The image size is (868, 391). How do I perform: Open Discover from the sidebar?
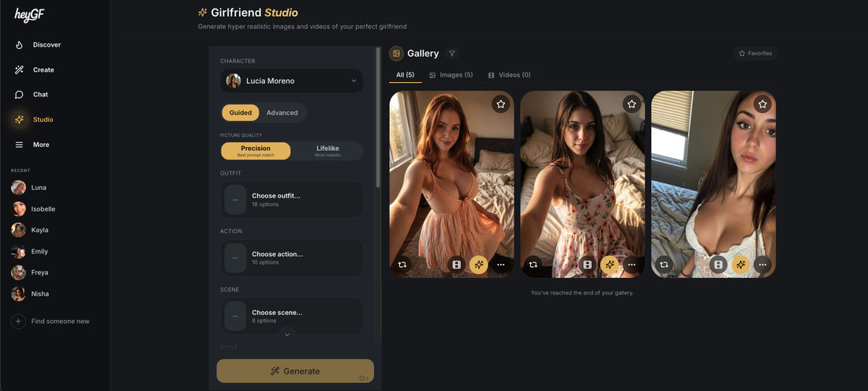[47, 45]
